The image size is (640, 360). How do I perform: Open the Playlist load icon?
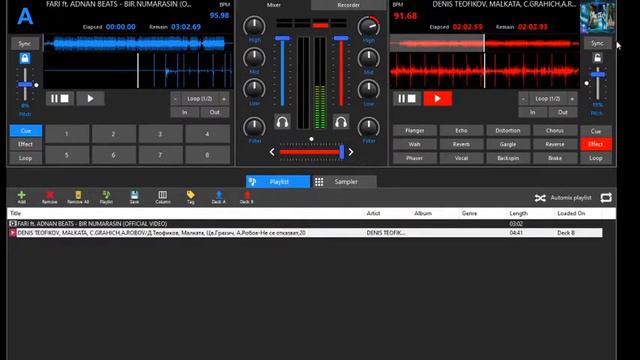106,197
